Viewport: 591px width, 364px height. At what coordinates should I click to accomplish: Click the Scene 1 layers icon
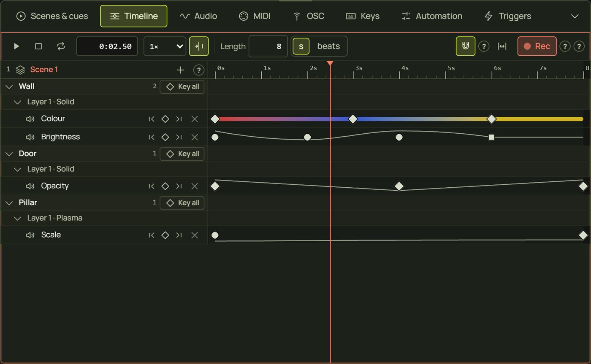tap(20, 70)
